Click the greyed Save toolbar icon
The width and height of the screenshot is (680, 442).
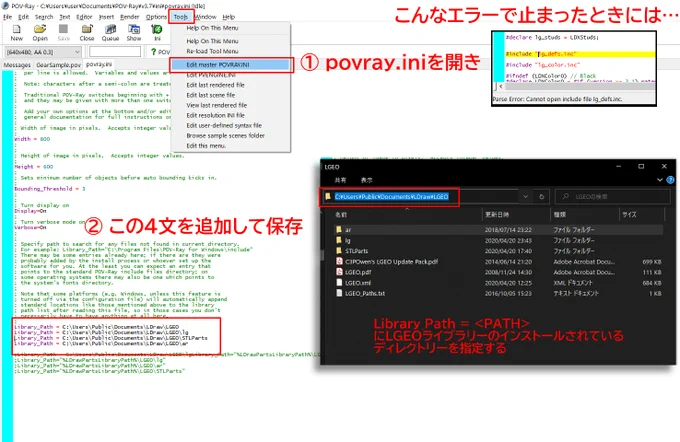[63, 29]
